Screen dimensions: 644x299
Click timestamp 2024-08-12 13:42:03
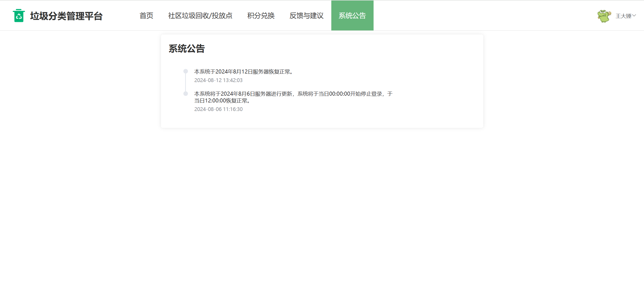tap(218, 80)
